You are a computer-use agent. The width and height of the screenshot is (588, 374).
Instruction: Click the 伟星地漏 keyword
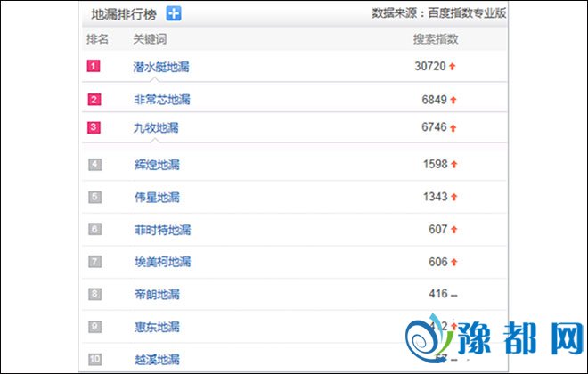[156, 197]
